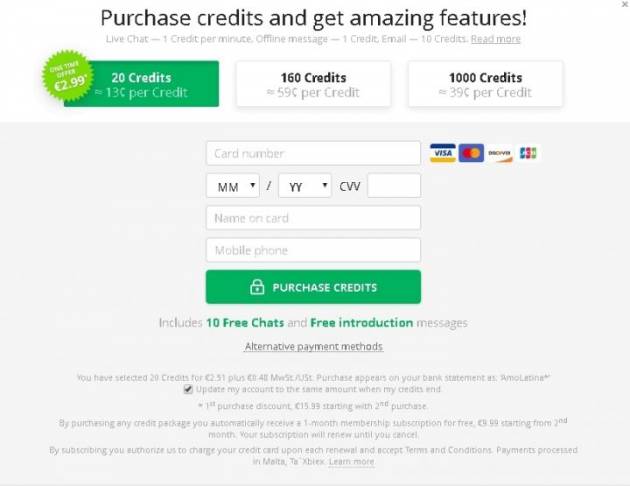Click the Purchase Credits button
Screen dimensions: 630x486
313,287
